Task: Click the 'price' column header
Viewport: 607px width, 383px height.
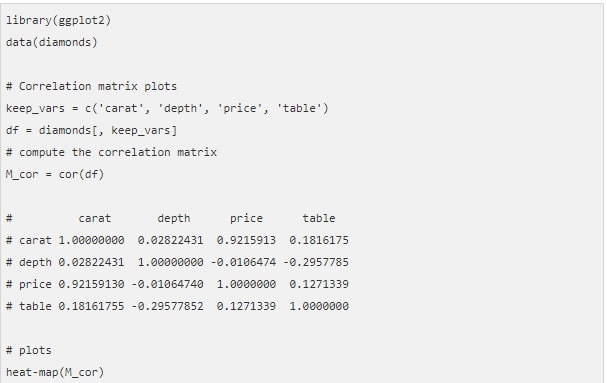Action: [246, 218]
